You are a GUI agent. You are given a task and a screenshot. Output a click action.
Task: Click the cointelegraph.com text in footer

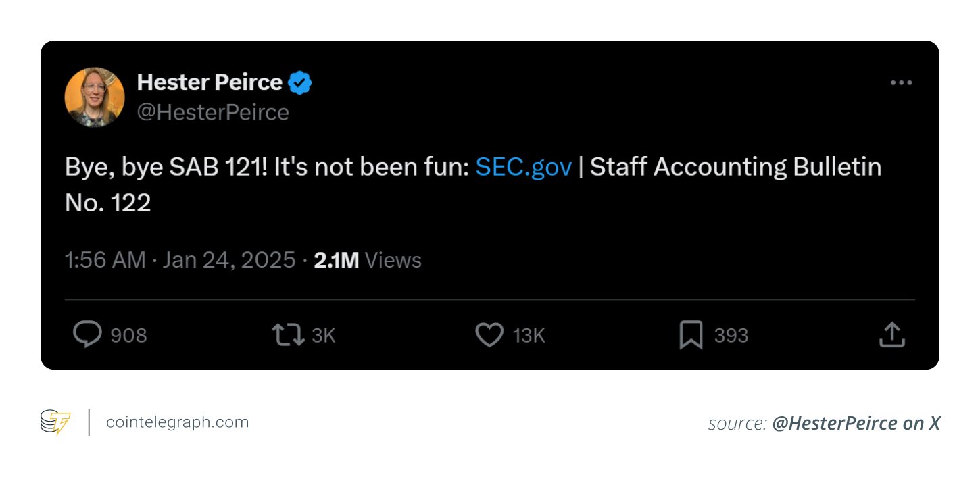(x=178, y=423)
